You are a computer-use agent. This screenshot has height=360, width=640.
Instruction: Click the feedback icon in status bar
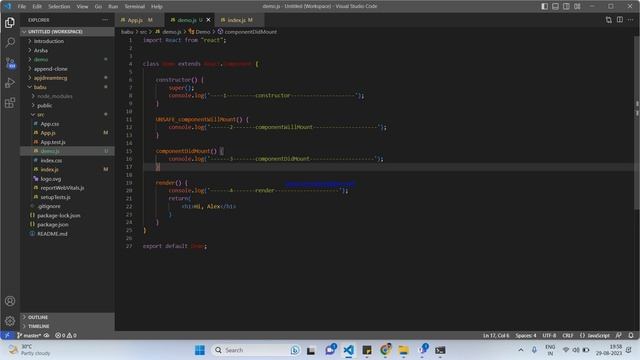pyautogui.click(x=619, y=336)
